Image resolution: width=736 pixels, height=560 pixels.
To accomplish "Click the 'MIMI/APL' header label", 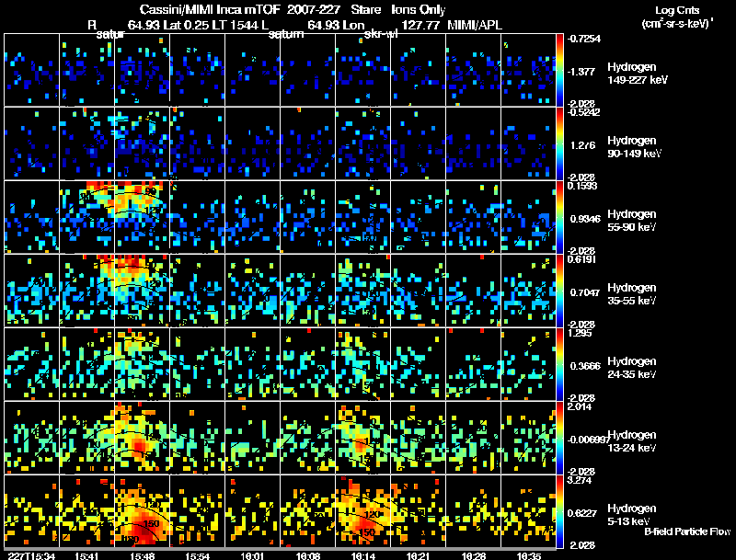I will [x=475, y=25].
